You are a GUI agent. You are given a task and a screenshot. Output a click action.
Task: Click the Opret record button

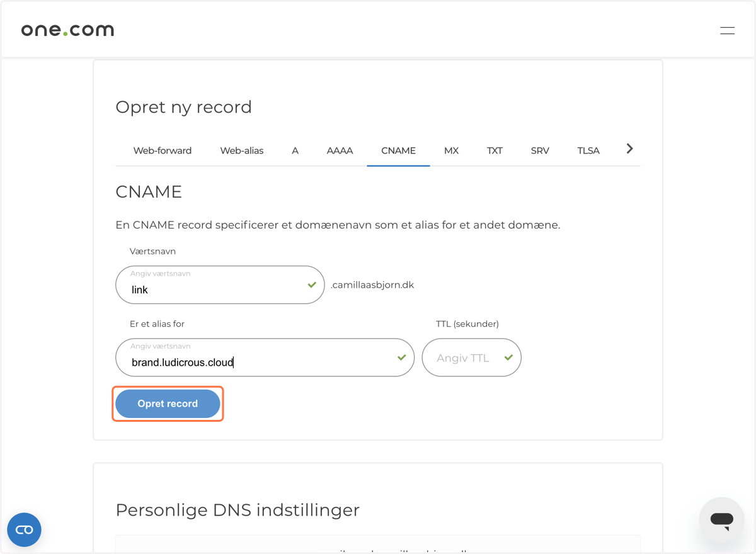coord(168,404)
